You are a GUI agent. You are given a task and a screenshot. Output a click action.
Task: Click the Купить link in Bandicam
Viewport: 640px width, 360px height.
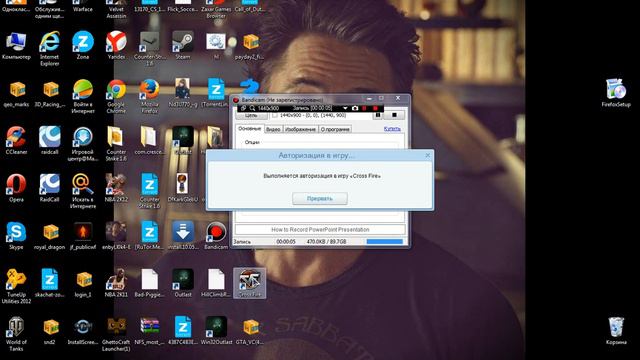pos(392,129)
